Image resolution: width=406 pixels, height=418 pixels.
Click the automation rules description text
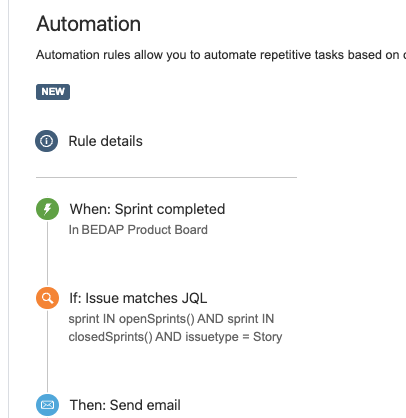click(221, 55)
